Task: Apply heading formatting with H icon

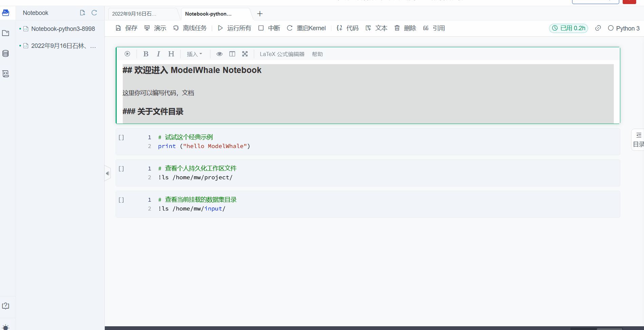Action: click(x=171, y=54)
